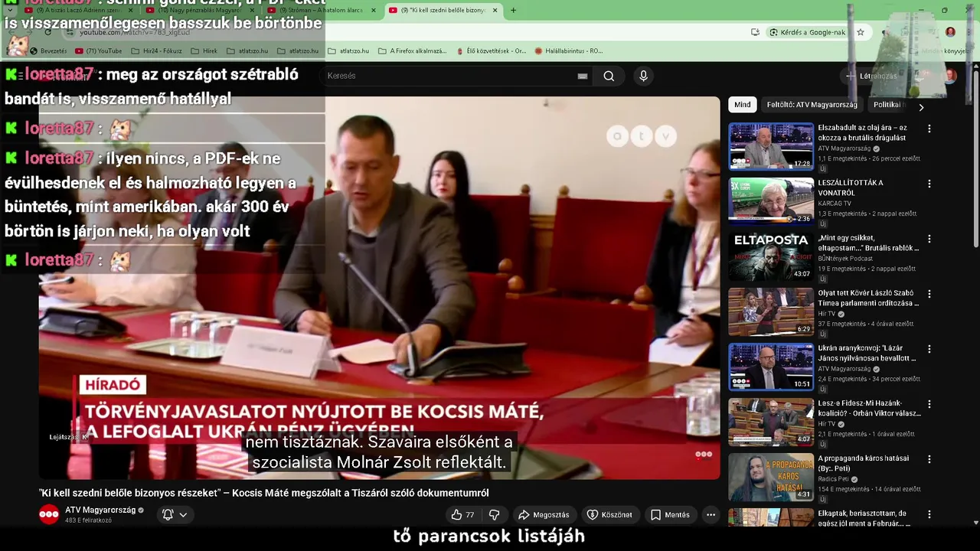Open the on-screen keyboard icon in search box
980x551 pixels.
point(583,76)
